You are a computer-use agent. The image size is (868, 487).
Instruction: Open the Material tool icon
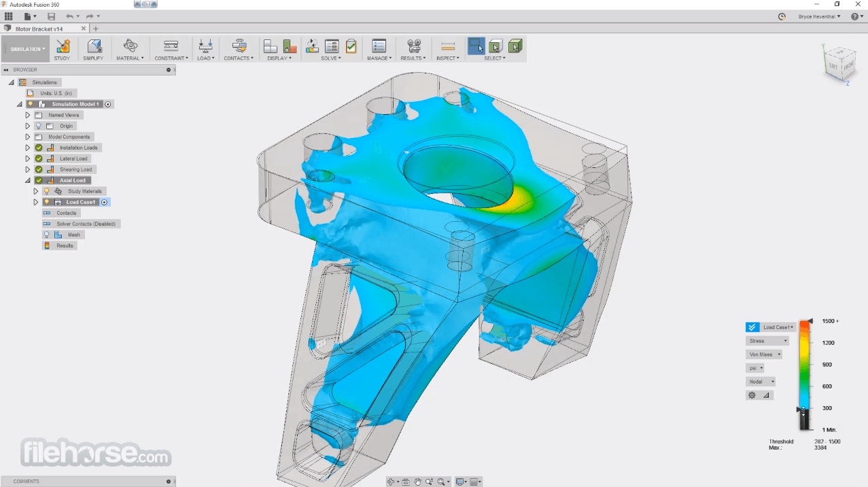point(130,46)
